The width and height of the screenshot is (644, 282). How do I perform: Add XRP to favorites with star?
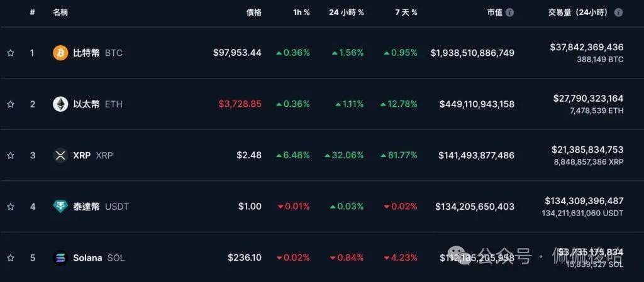click(11, 155)
